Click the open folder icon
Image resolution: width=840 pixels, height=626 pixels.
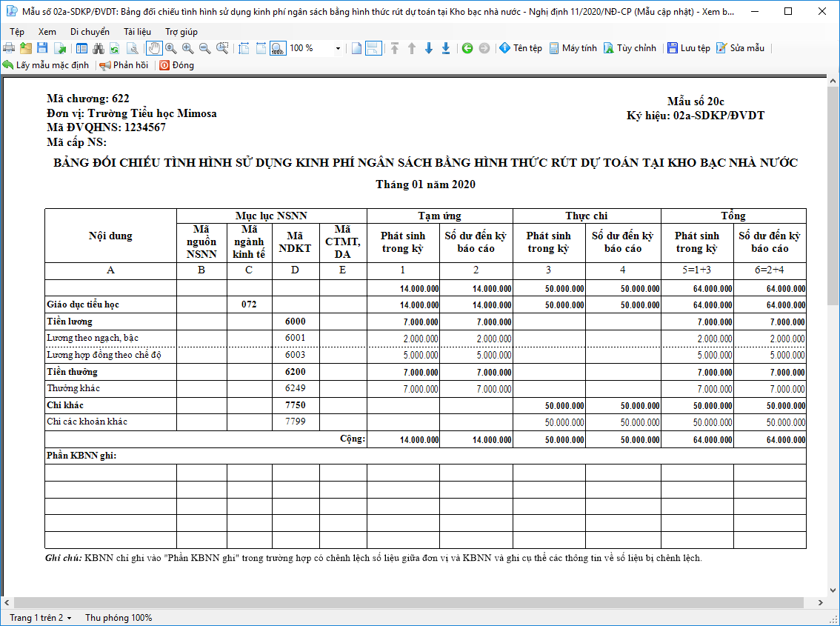[26, 48]
